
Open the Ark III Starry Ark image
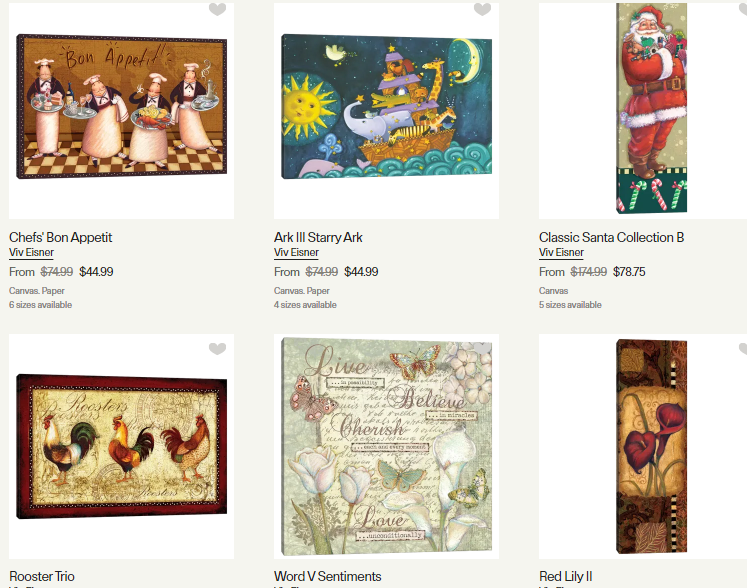click(386, 106)
